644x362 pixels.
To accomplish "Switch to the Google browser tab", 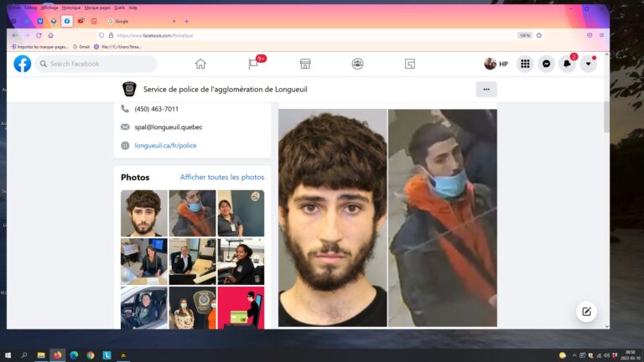I will click(x=138, y=21).
